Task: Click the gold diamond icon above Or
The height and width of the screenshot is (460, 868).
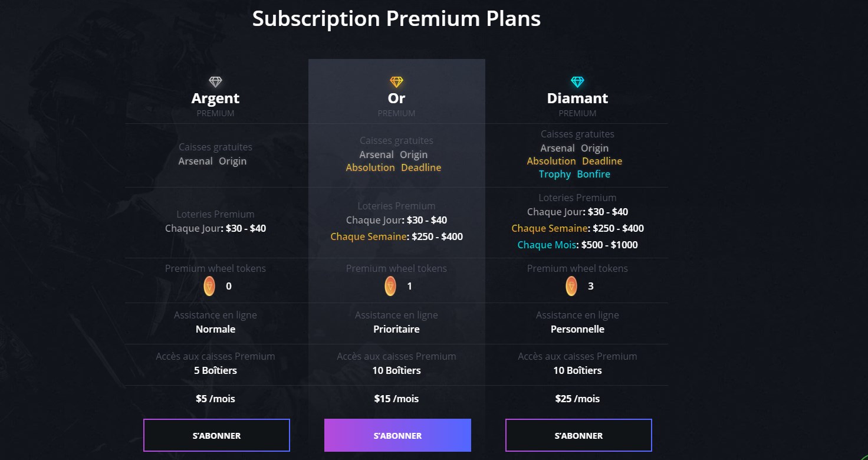Action: (396, 82)
